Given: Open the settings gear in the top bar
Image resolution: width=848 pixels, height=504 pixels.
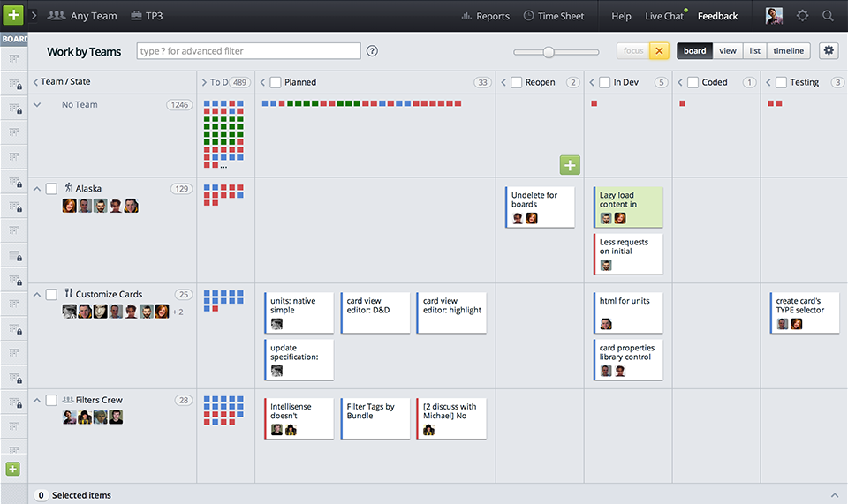Looking at the screenshot, I should (803, 16).
